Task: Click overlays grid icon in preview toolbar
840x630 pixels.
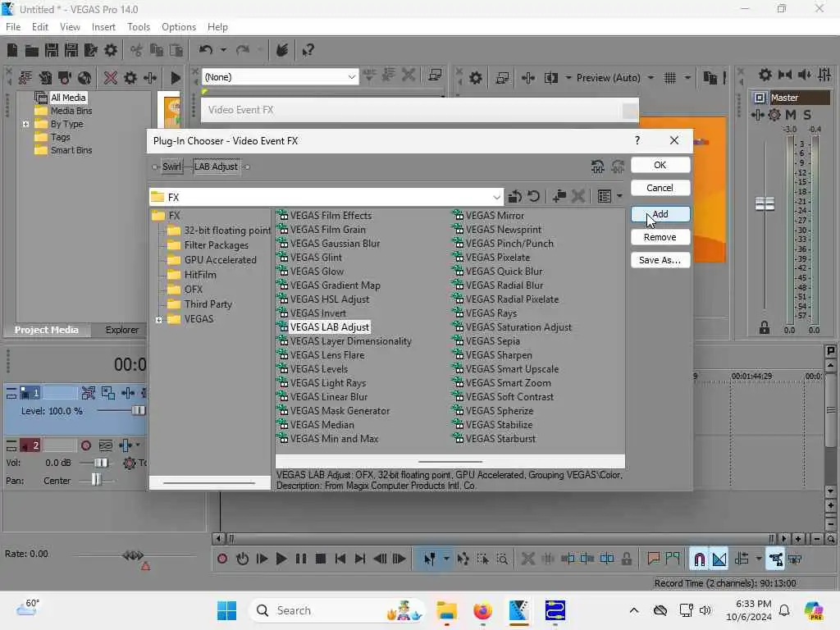Action: point(669,78)
